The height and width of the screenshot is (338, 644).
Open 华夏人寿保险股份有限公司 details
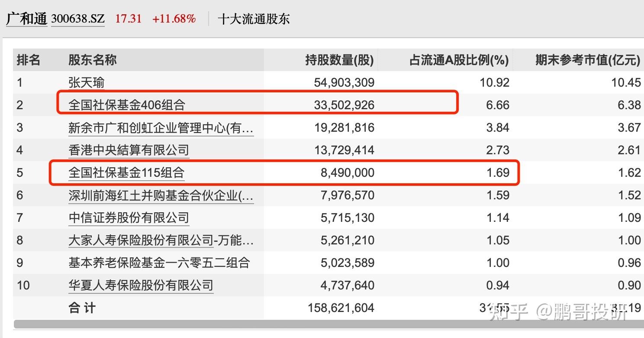(141, 285)
